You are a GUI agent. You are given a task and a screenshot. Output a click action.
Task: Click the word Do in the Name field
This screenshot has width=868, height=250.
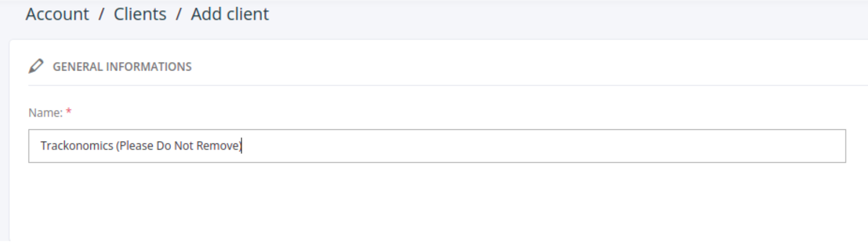pyautogui.click(x=163, y=146)
